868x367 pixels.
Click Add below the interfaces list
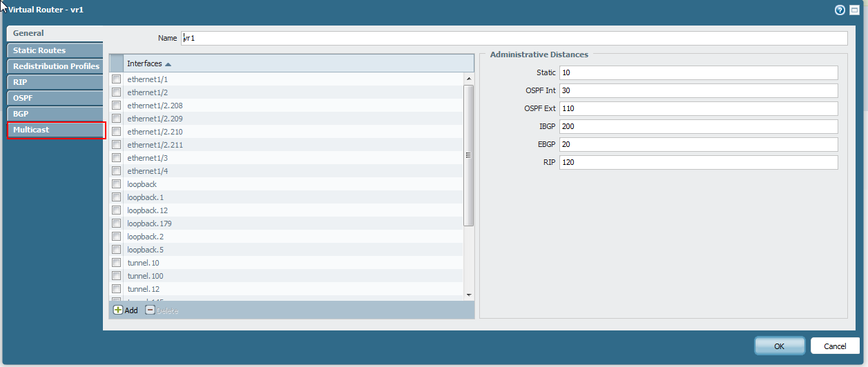click(126, 310)
